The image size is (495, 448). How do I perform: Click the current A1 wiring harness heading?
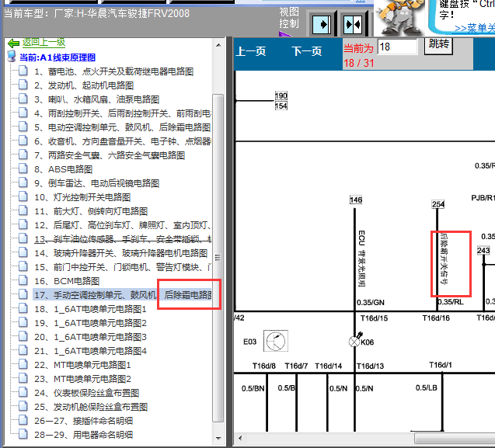pyautogui.click(x=58, y=57)
